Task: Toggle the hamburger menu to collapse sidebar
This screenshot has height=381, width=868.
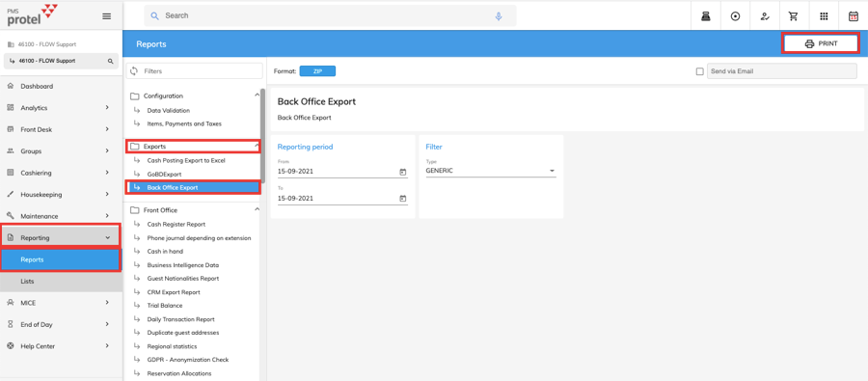Action: pyautogui.click(x=107, y=16)
